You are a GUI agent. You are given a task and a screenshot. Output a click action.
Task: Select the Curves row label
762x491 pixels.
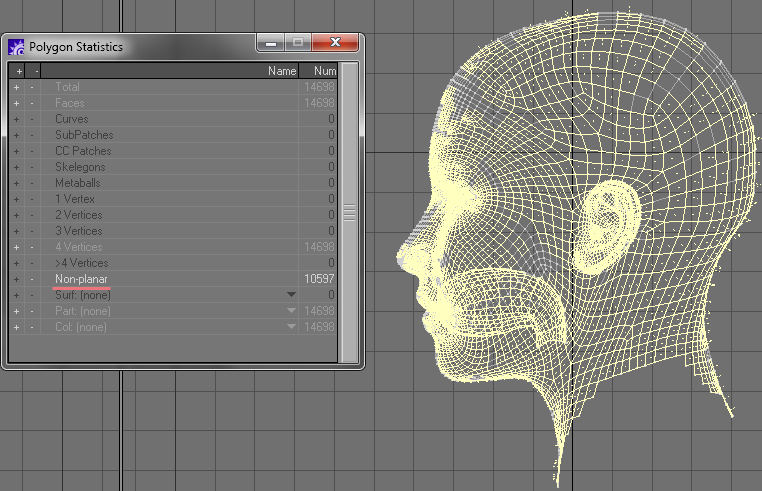point(72,119)
